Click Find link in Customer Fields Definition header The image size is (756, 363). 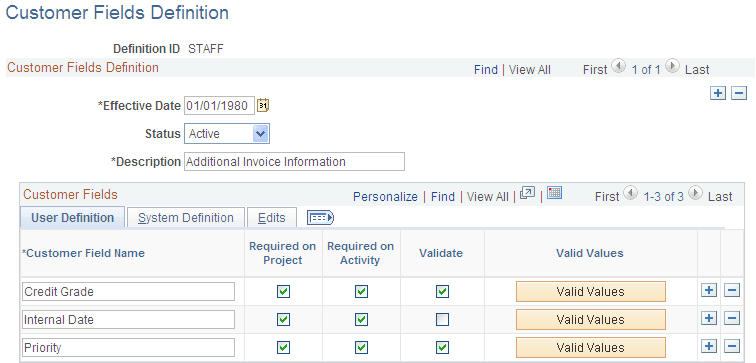[x=486, y=69]
